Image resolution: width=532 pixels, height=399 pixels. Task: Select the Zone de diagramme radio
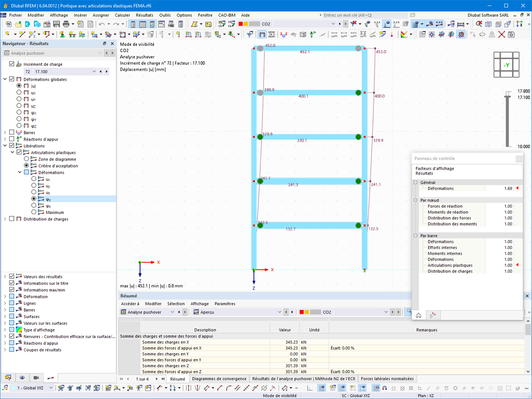pyautogui.click(x=27, y=159)
